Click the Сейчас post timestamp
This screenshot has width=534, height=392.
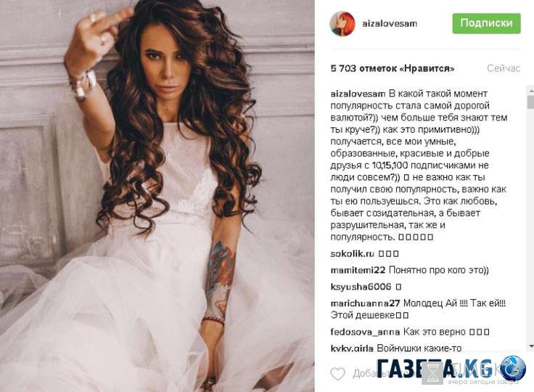tap(504, 68)
